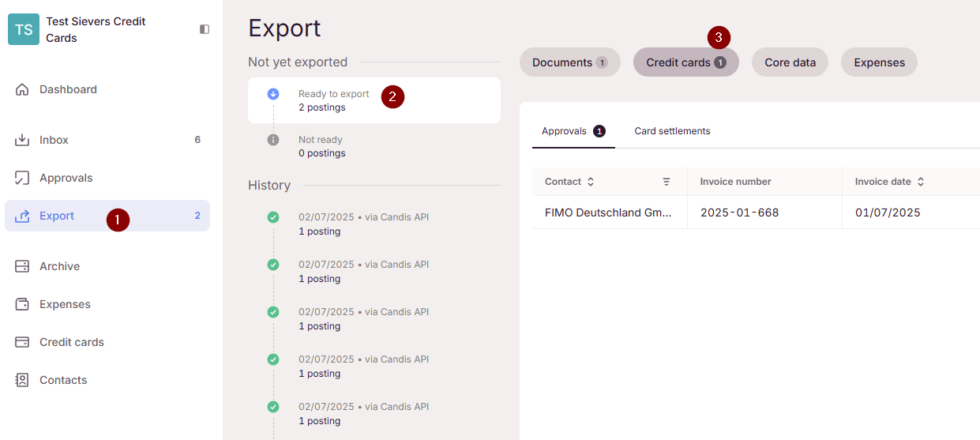Click the Approvals checkmark icon
The width and height of the screenshot is (980, 440).
coord(22,178)
